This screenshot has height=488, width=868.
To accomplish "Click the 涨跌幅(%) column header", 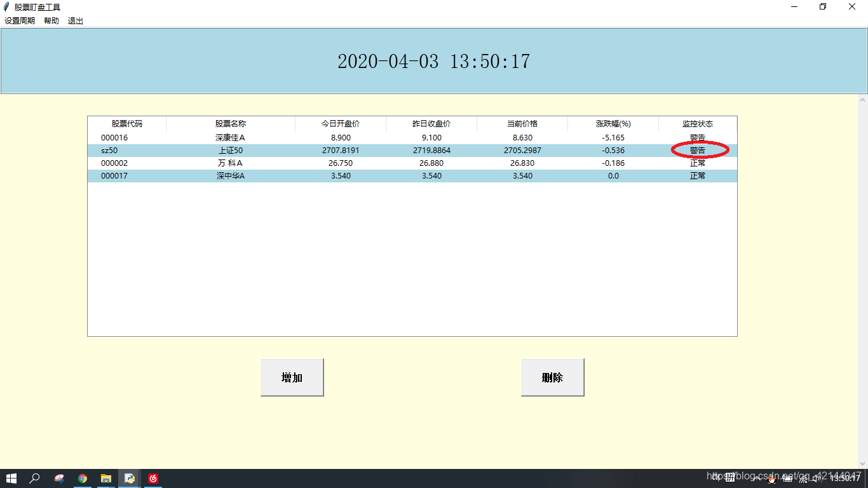I will (613, 124).
